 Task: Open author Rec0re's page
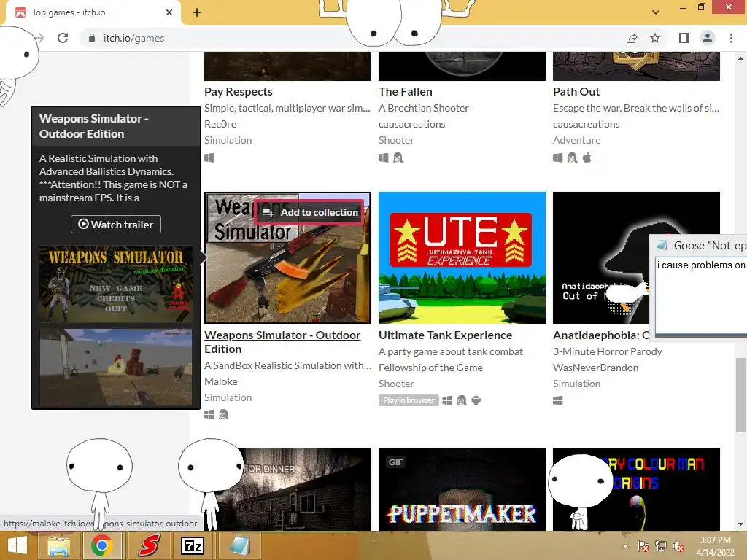pos(220,124)
